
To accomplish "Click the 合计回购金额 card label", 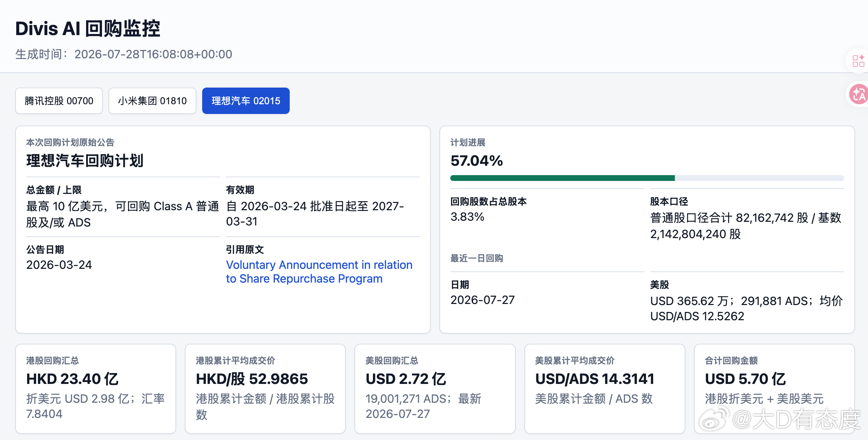I will (731, 360).
